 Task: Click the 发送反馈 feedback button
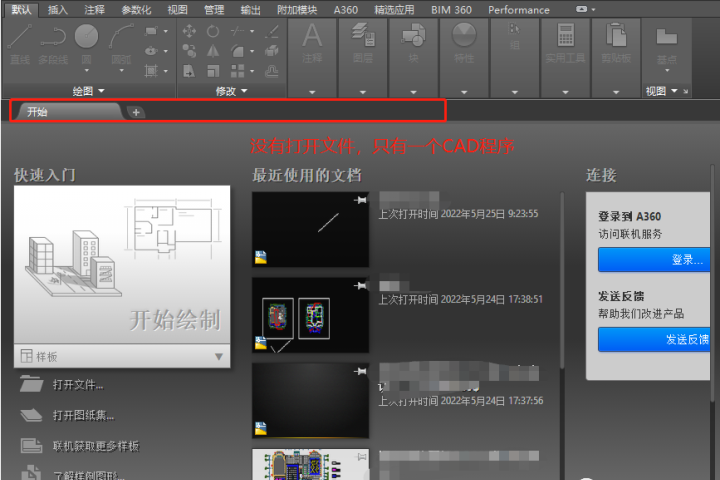pos(654,339)
